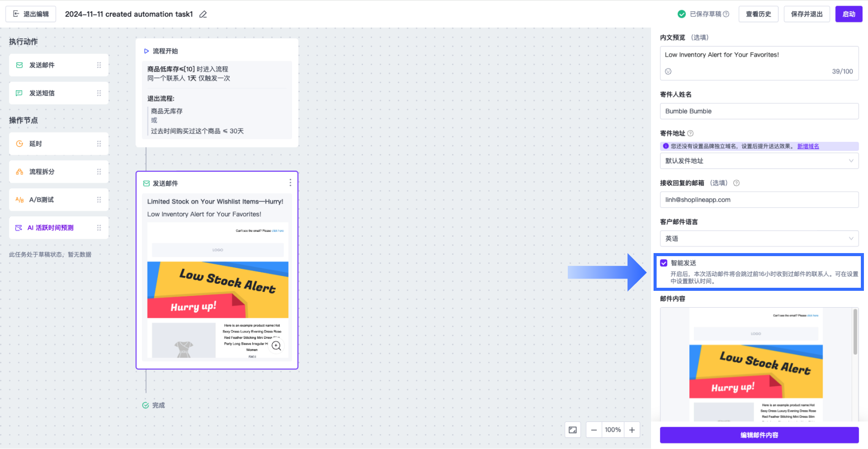Select the 发送短信 action item
Viewport: 868px width, 449px height.
coord(58,93)
